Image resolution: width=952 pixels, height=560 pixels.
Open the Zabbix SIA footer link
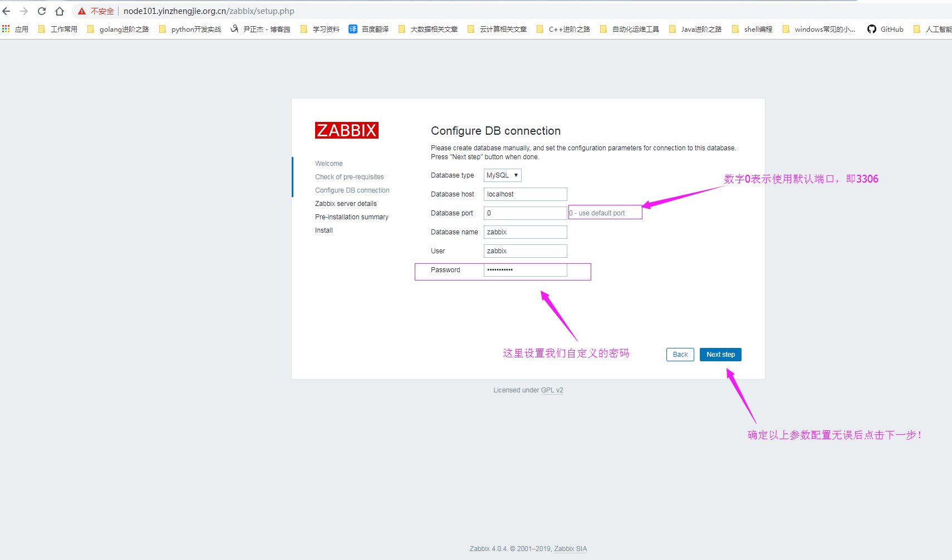[571, 549]
